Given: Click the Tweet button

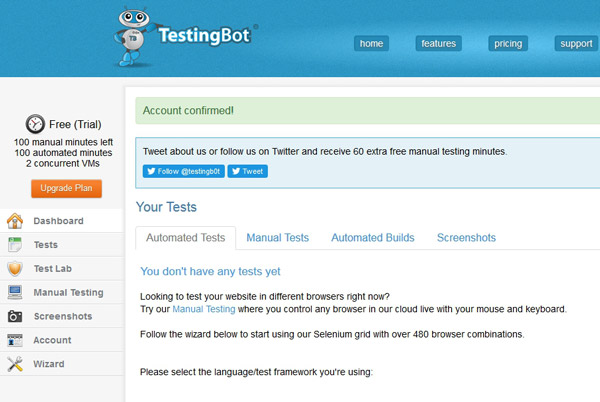Looking at the screenshot, I should pyautogui.click(x=248, y=171).
